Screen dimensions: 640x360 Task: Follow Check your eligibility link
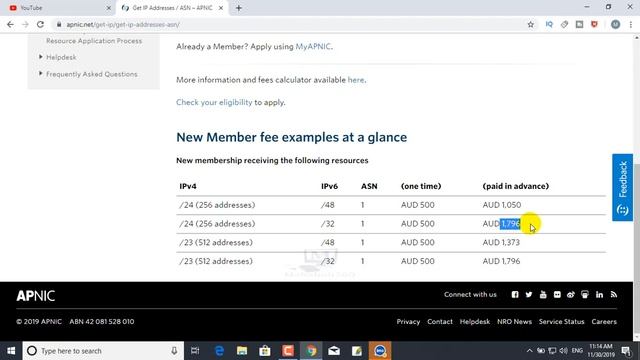[x=214, y=102]
